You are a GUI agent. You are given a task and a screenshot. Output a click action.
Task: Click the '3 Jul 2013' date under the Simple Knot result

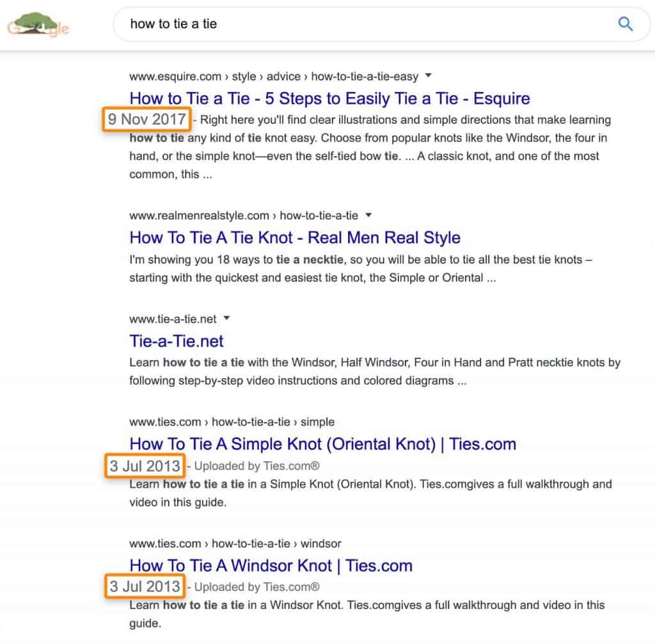tap(145, 466)
